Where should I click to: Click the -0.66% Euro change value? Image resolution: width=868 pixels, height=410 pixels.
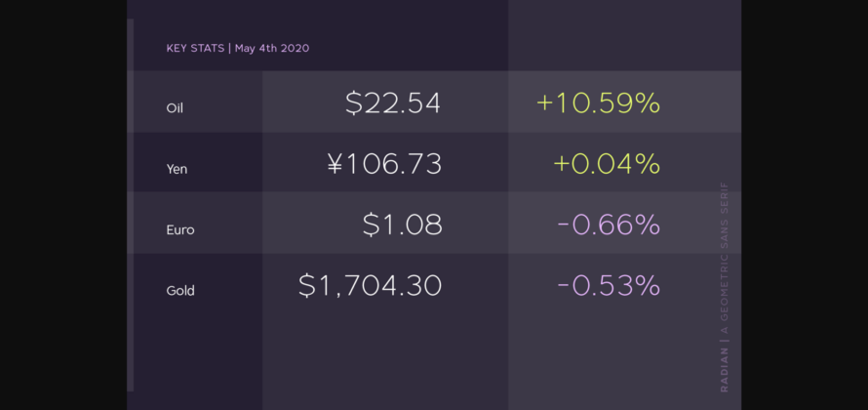click(609, 225)
